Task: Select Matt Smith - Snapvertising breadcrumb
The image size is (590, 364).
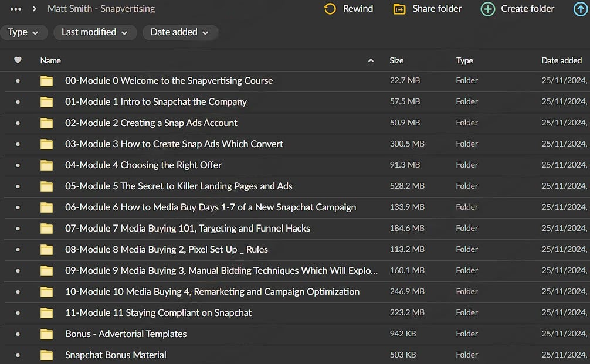Action: click(101, 9)
